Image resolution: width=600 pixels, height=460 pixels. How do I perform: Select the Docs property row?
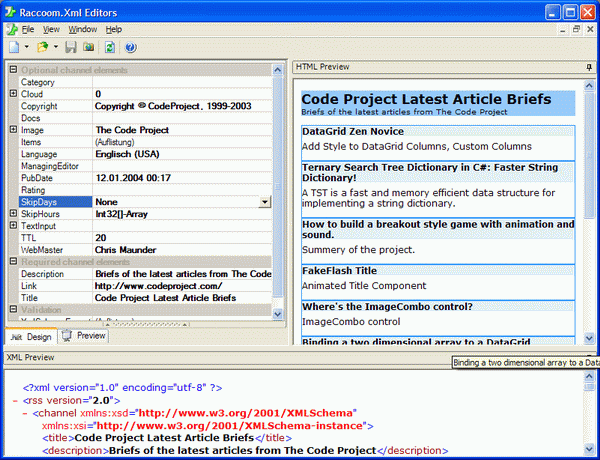tap(145, 118)
